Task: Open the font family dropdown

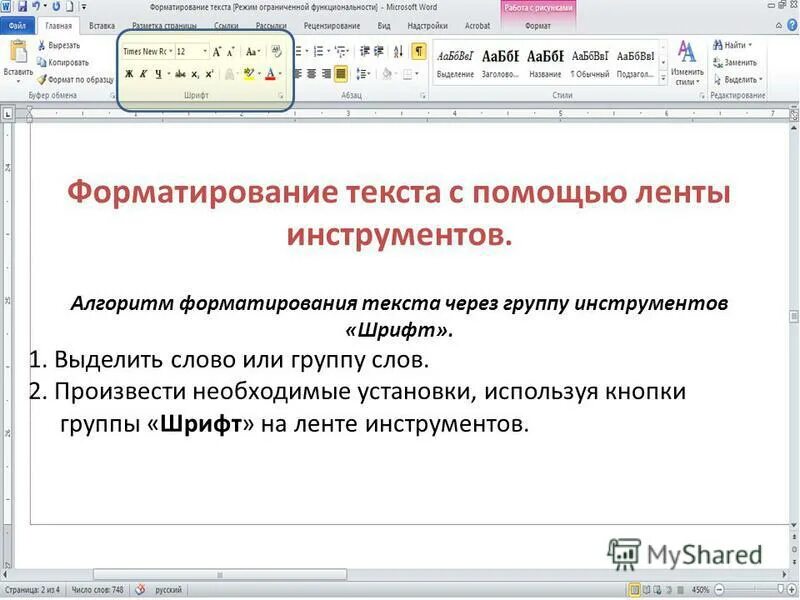Action: coord(171,51)
